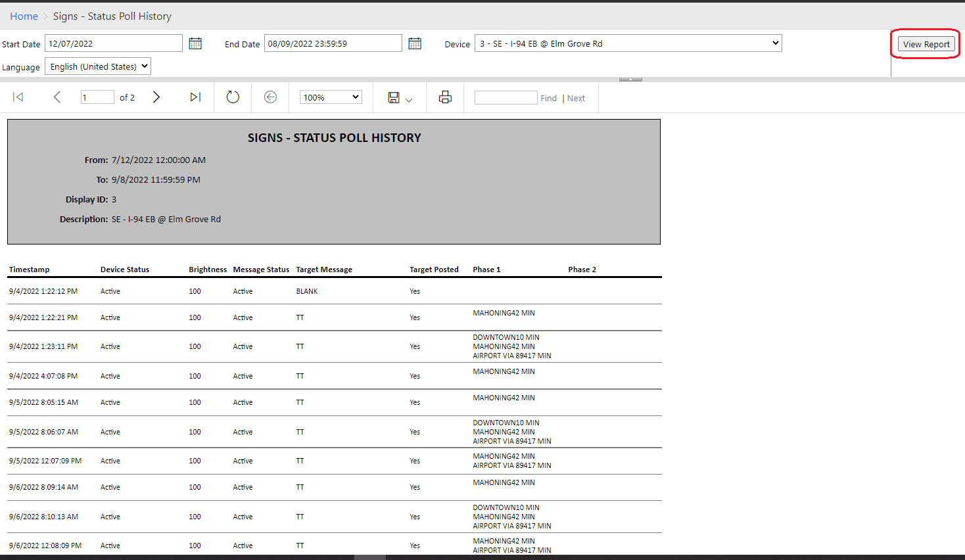The height and width of the screenshot is (560, 965).
Task: Print the report
Action: coord(445,97)
